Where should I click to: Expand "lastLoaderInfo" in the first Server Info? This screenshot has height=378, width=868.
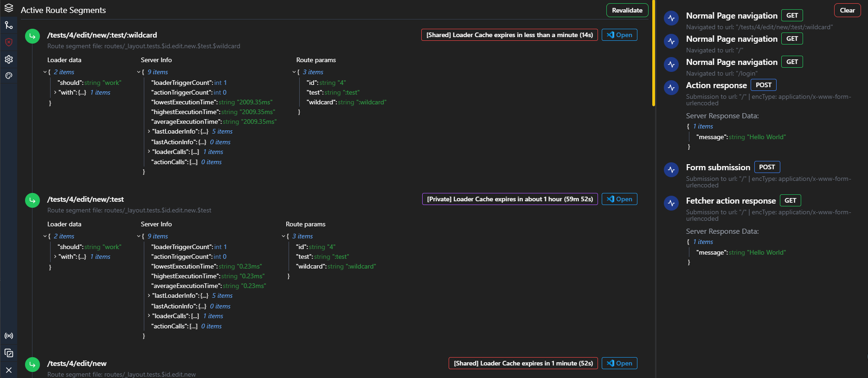point(149,132)
